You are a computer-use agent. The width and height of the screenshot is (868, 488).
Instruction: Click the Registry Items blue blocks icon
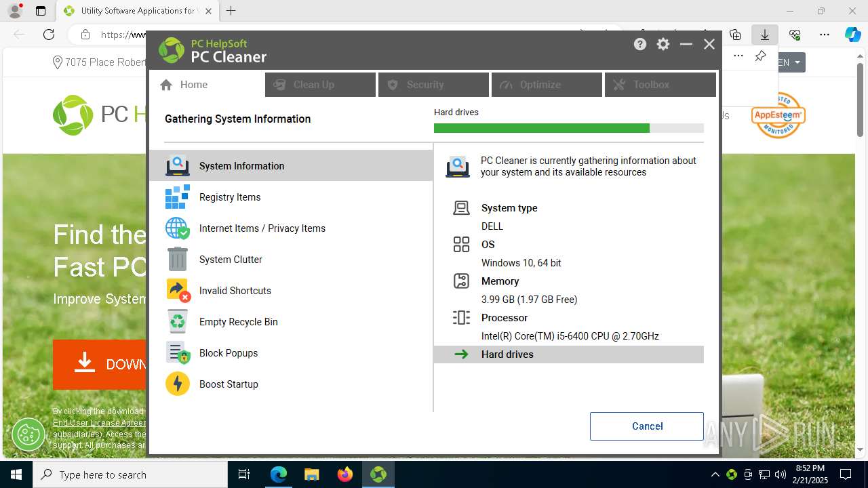coord(178,197)
